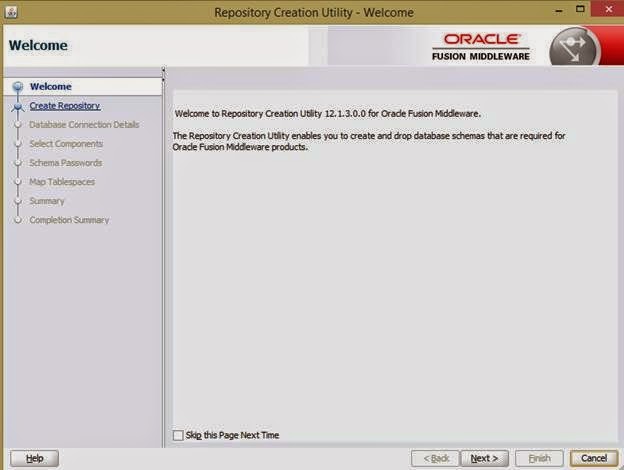Minimize the Repository Creation Utility window

click(x=559, y=10)
